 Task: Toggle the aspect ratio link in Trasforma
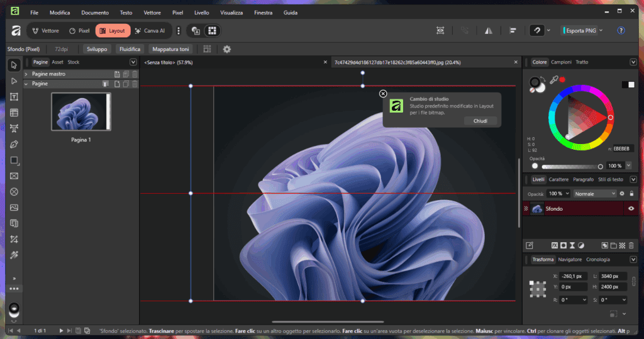tap(633, 282)
